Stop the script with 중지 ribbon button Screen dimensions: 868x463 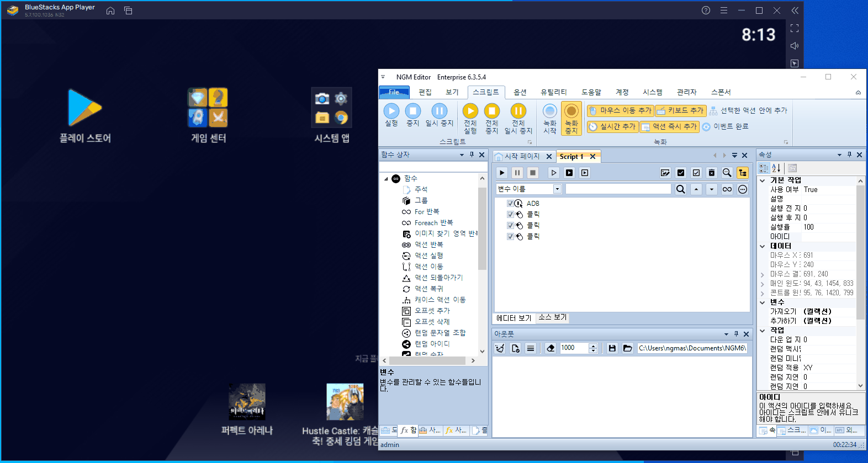pos(413,115)
